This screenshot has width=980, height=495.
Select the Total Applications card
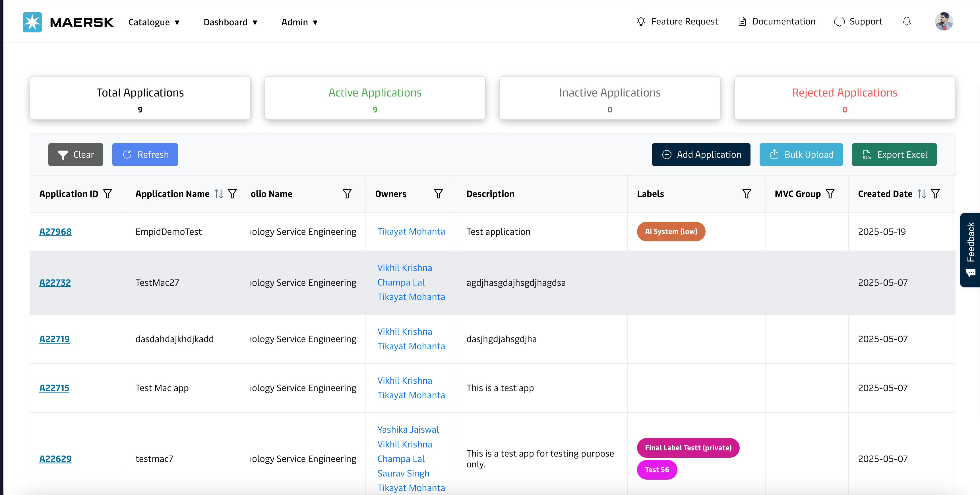click(x=140, y=98)
